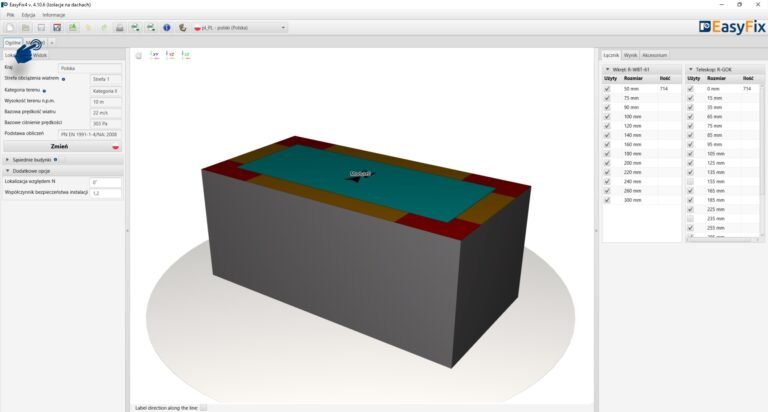Check the 235 mm Teleskop size

[x=691, y=219]
